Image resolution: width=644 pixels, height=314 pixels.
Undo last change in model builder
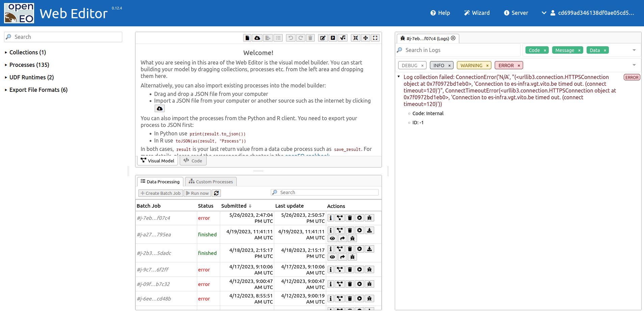point(290,38)
